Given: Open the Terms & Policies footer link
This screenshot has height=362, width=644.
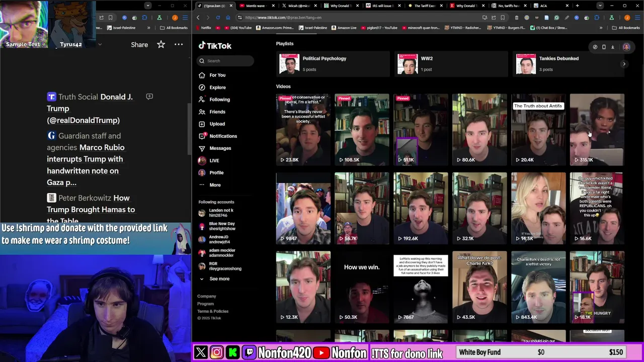Looking at the screenshot, I should click(213, 311).
